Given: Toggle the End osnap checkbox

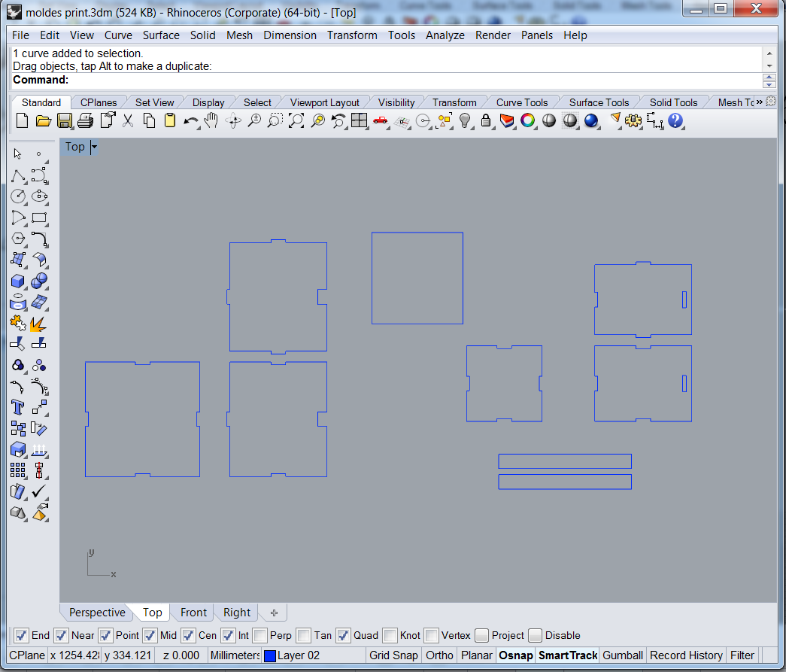Looking at the screenshot, I should point(21,635).
